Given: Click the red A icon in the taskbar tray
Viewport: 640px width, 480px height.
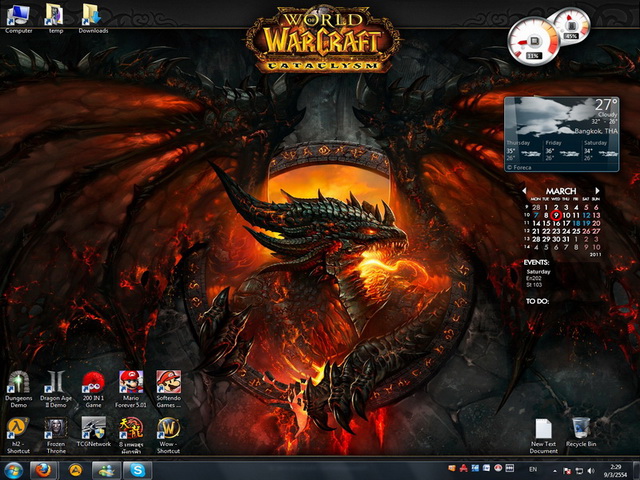Looking at the screenshot, I should [x=464, y=468].
